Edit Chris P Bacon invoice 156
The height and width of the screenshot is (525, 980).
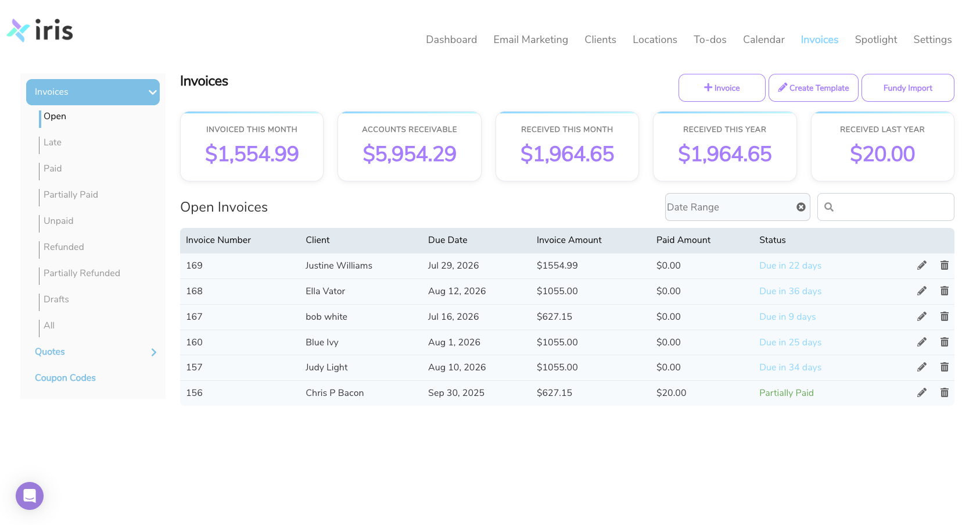(x=921, y=393)
